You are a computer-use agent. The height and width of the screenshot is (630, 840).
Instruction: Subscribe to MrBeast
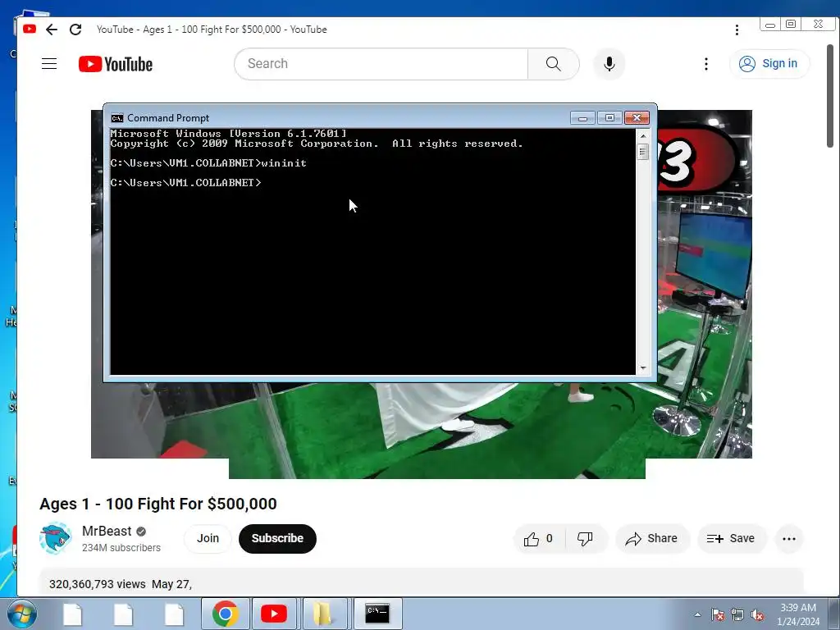pos(277,538)
